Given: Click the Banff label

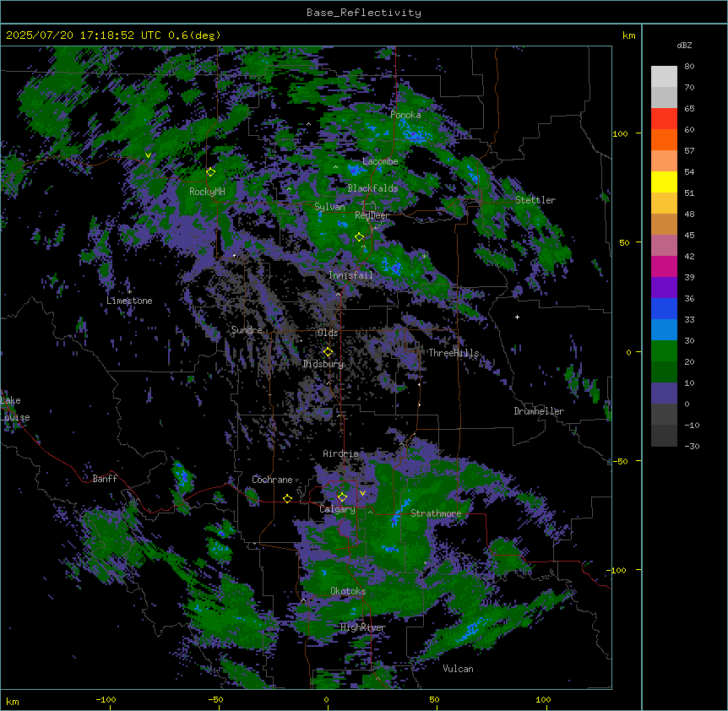Looking at the screenshot, I should (105, 479).
